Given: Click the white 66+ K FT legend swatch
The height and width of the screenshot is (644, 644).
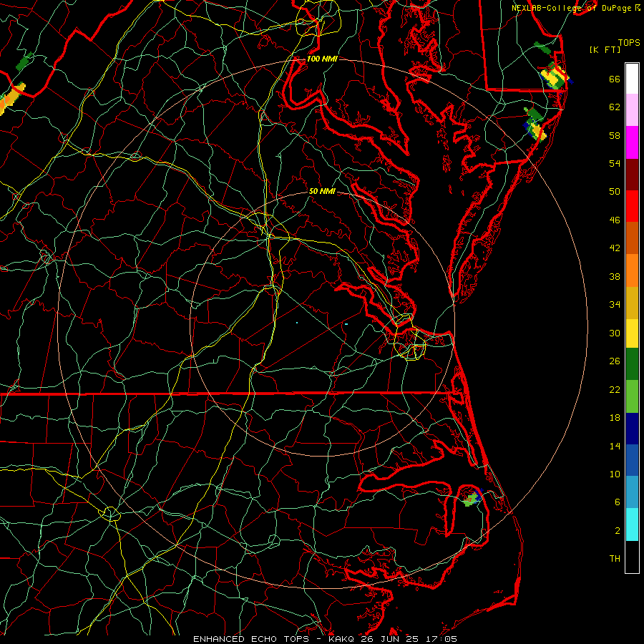Looking at the screenshot, I should [632, 79].
